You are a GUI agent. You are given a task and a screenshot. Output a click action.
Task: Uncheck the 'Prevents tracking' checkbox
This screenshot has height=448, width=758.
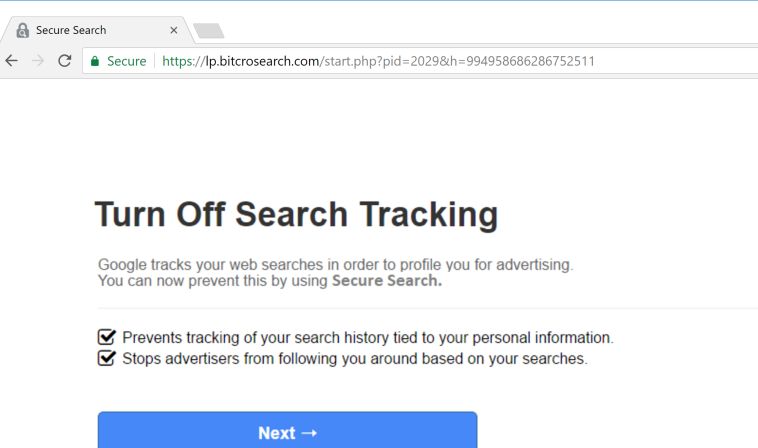107,337
